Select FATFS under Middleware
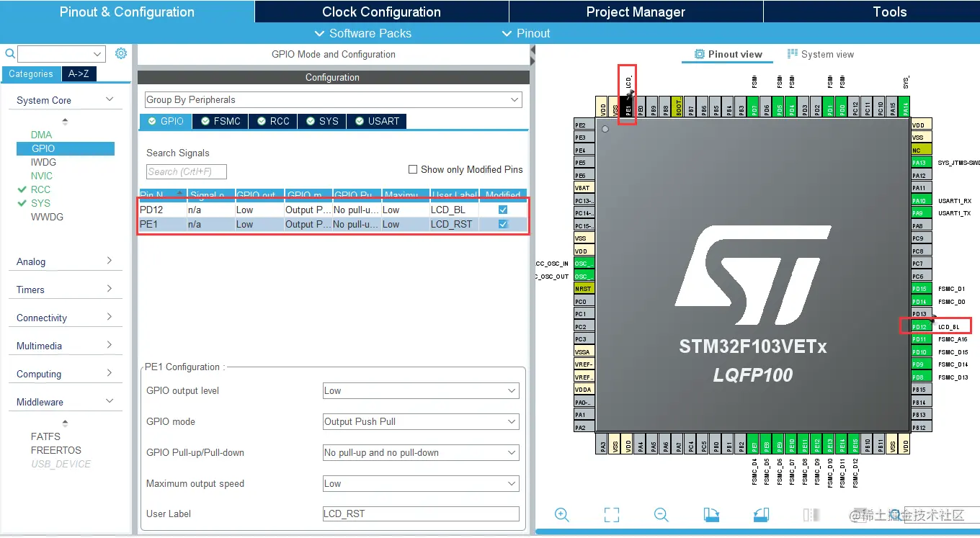Image resolution: width=980 pixels, height=538 pixels. tap(45, 436)
